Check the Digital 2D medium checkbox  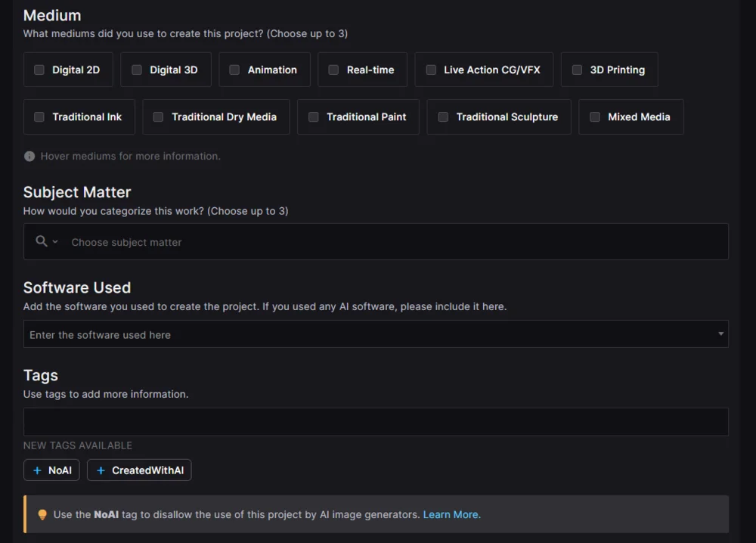(39, 70)
